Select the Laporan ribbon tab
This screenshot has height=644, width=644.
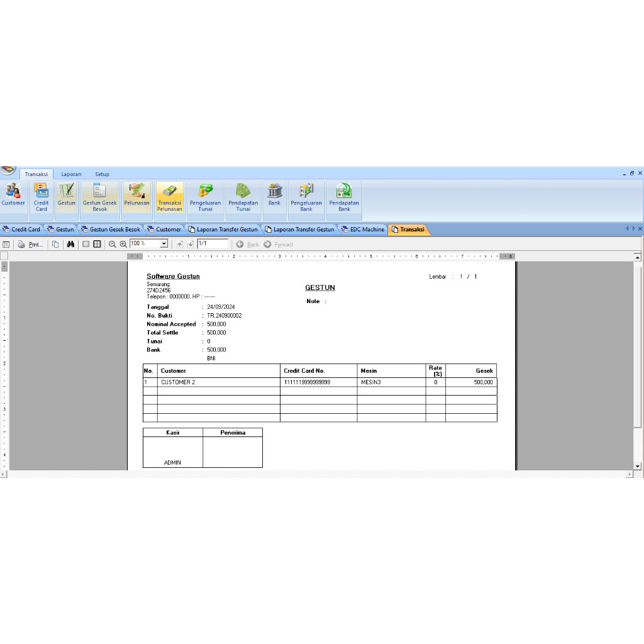click(71, 174)
